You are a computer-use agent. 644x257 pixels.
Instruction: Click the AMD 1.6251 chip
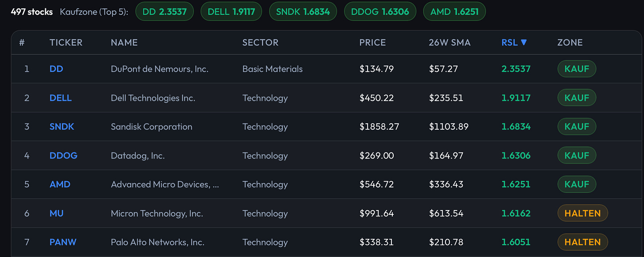point(454,12)
